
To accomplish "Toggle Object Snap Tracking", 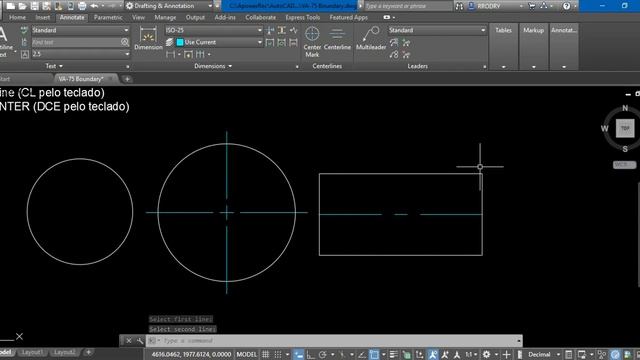I will 362,354.
